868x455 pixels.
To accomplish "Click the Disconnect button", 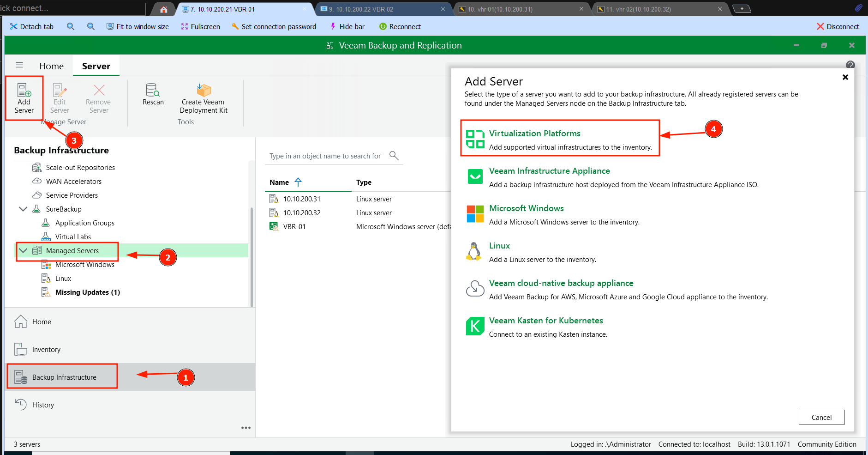I will click(x=838, y=26).
